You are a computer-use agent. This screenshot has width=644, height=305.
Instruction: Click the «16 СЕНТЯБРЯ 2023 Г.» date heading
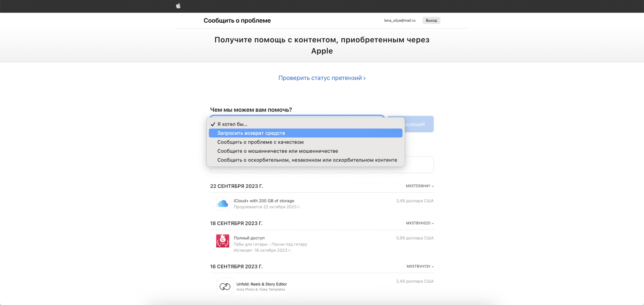click(x=236, y=266)
